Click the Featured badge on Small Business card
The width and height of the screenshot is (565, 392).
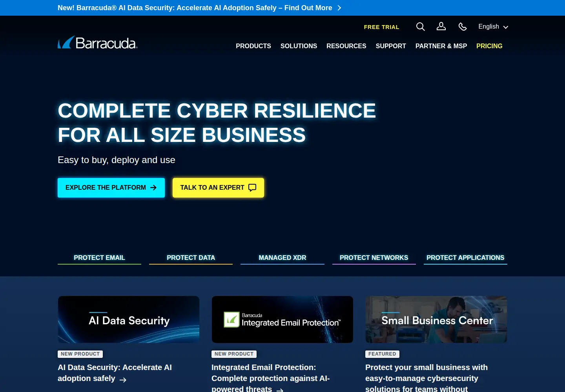click(382, 354)
